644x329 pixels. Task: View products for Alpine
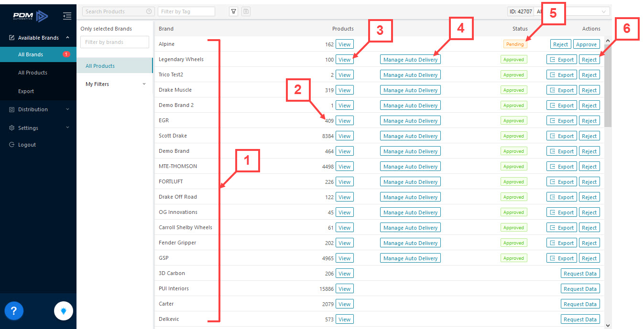(344, 44)
